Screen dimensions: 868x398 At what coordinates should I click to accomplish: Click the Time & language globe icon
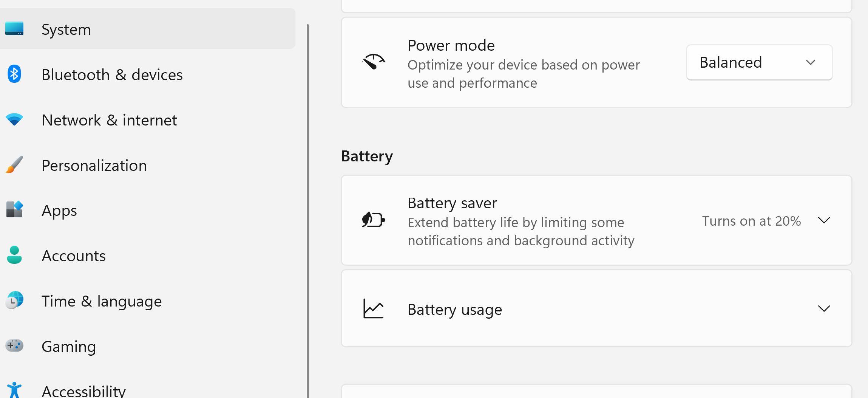pos(14,300)
